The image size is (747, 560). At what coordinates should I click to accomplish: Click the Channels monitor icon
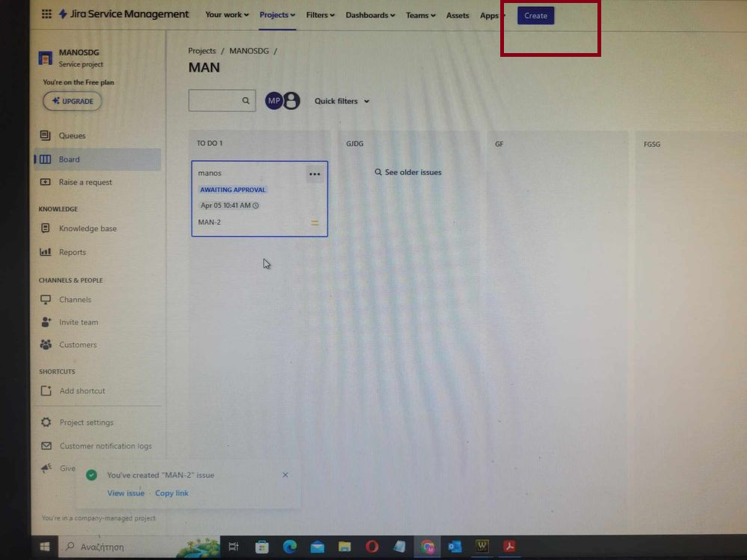point(46,299)
